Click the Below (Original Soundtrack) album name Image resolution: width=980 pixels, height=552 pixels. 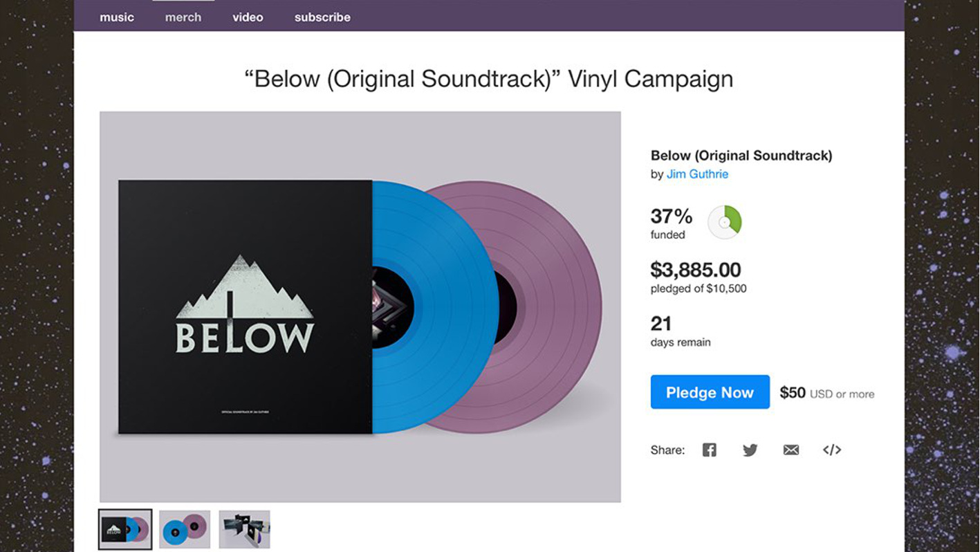[x=741, y=156]
